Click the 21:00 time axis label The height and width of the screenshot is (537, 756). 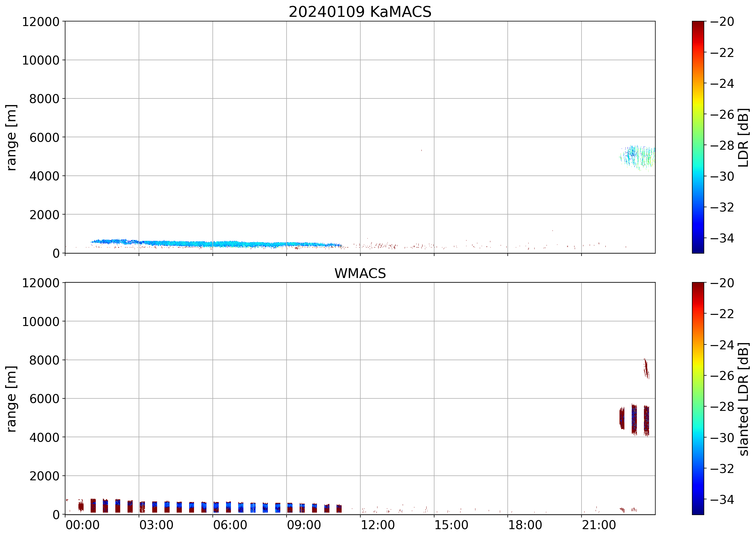(599, 525)
